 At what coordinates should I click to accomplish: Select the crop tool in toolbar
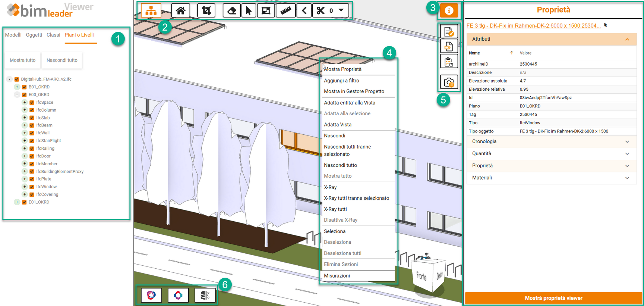[206, 10]
